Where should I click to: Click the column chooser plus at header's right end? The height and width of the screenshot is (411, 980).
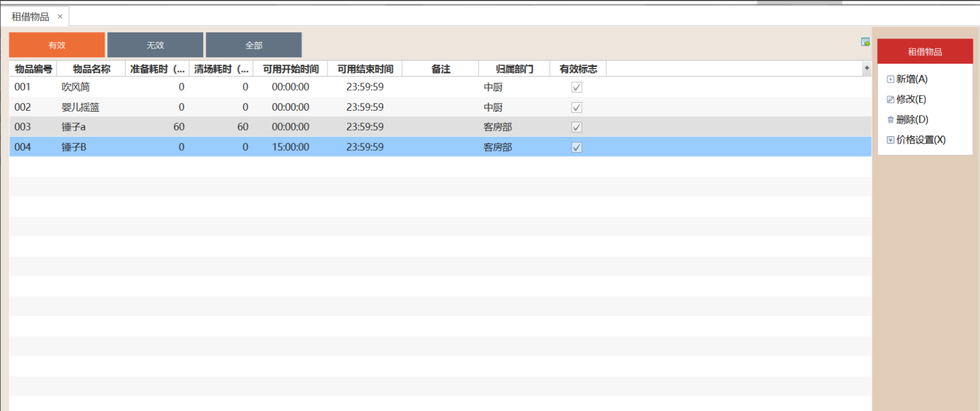point(867,69)
